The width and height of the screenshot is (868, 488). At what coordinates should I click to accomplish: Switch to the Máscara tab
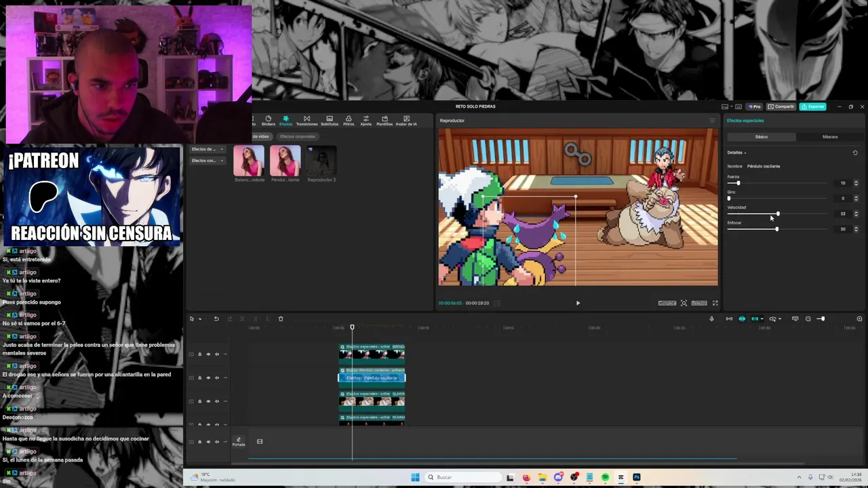(x=830, y=137)
